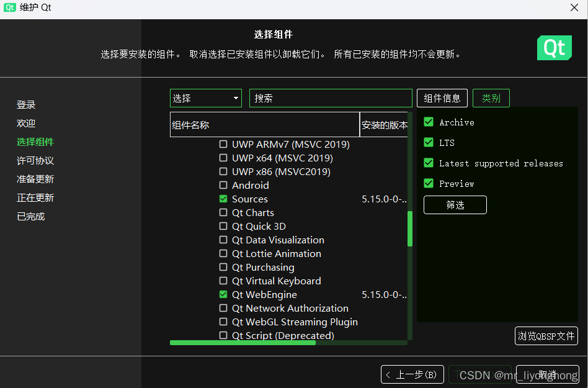This screenshot has height=388, width=588.
Task: Uncheck the Qt WebEngine component
Action: (223, 294)
